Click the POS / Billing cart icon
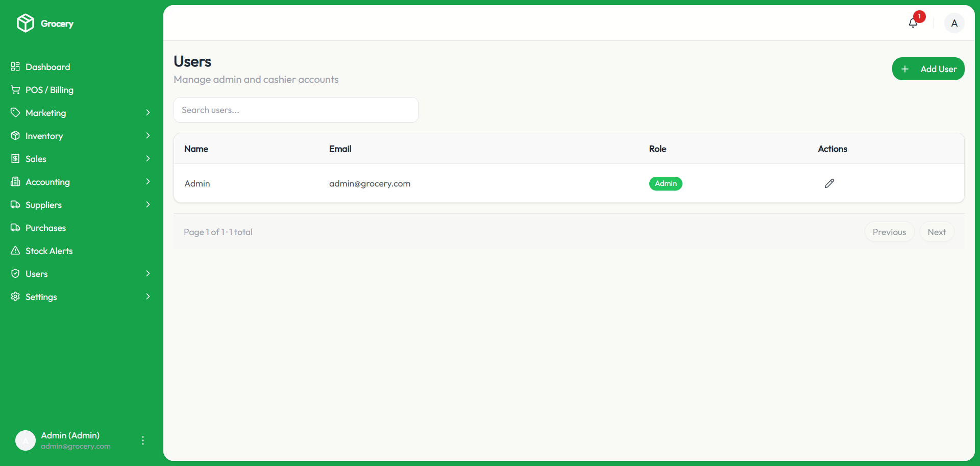 (x=15, y=90)
